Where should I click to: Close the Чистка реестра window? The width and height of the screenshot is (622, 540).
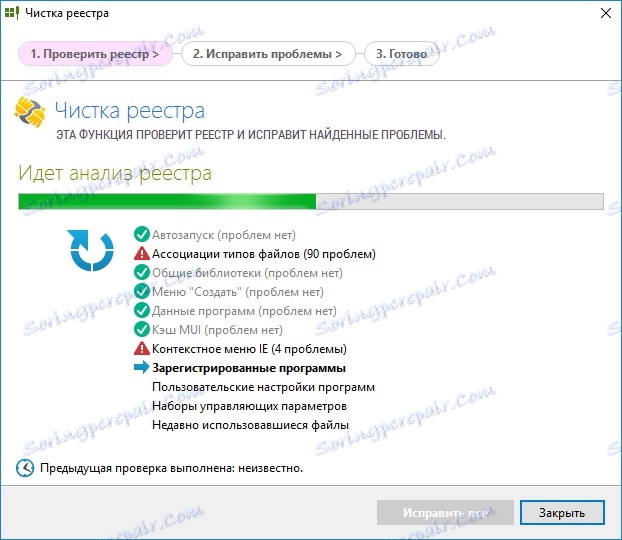(x=606, y=13)
